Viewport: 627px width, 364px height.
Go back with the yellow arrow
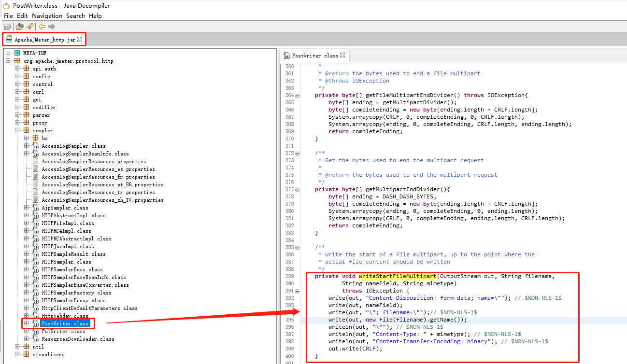point(42,27)
